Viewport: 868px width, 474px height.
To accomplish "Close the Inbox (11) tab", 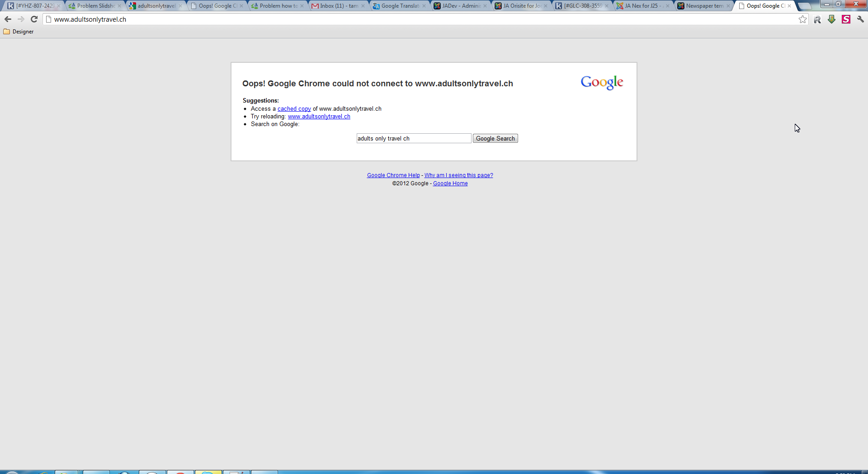I will coord(363,6).
